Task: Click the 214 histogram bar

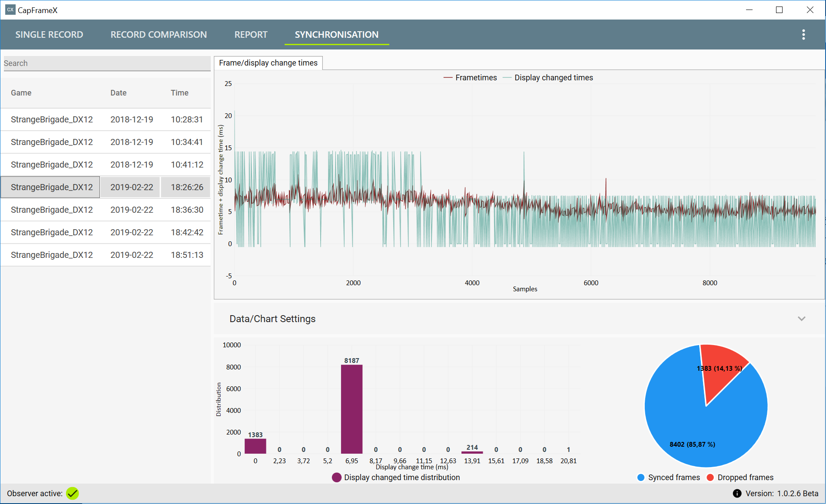Action: click(472, 452)
